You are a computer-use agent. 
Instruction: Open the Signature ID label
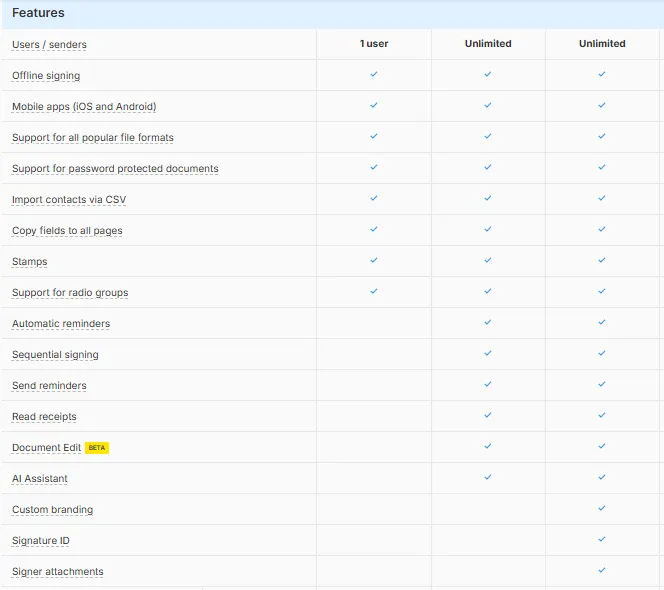tap(41, 540)
